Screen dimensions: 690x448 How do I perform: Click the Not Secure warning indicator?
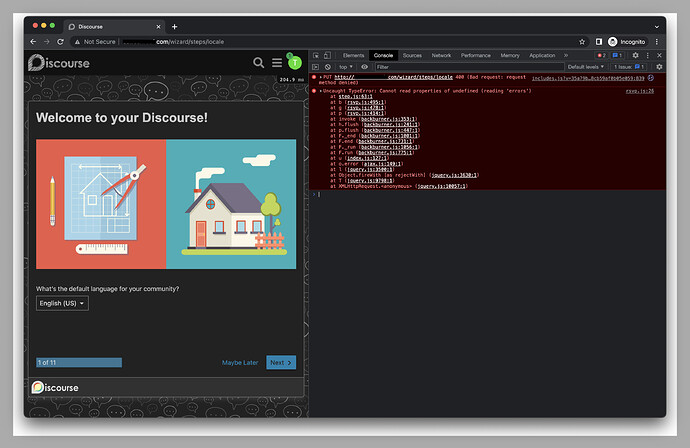[x=95, y=42]
